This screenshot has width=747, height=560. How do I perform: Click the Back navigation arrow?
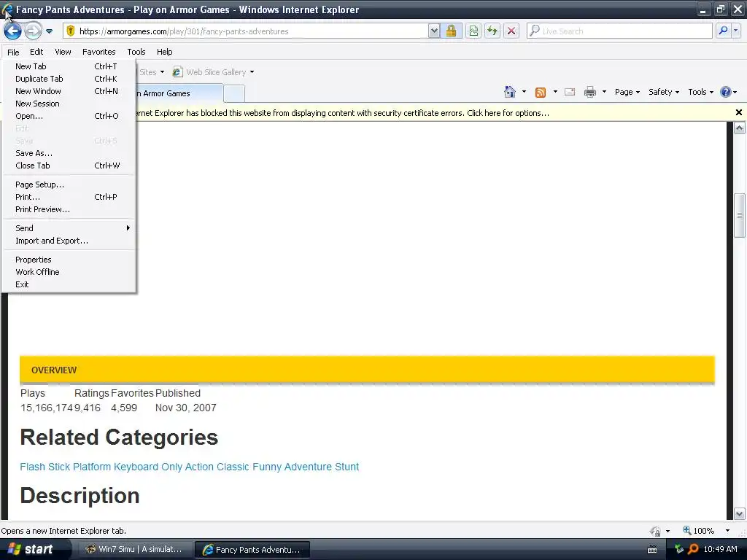tap(13, 31)
